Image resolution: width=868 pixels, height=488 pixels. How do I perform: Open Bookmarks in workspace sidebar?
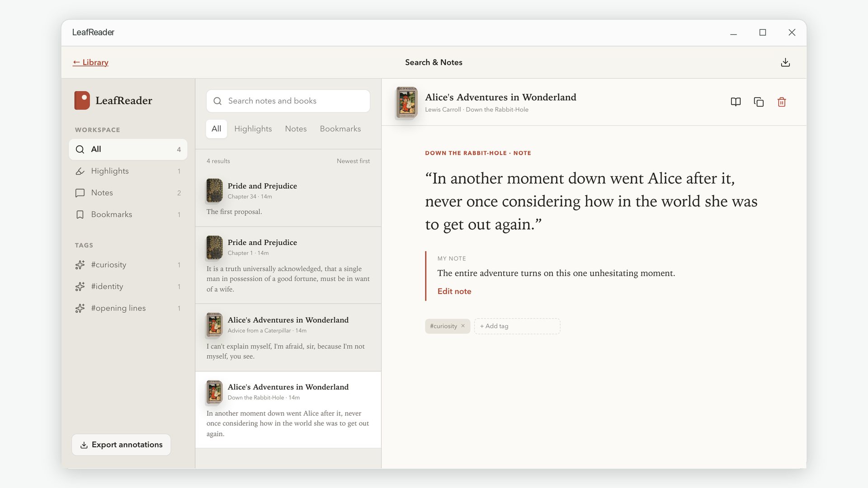tap(128, 215)
